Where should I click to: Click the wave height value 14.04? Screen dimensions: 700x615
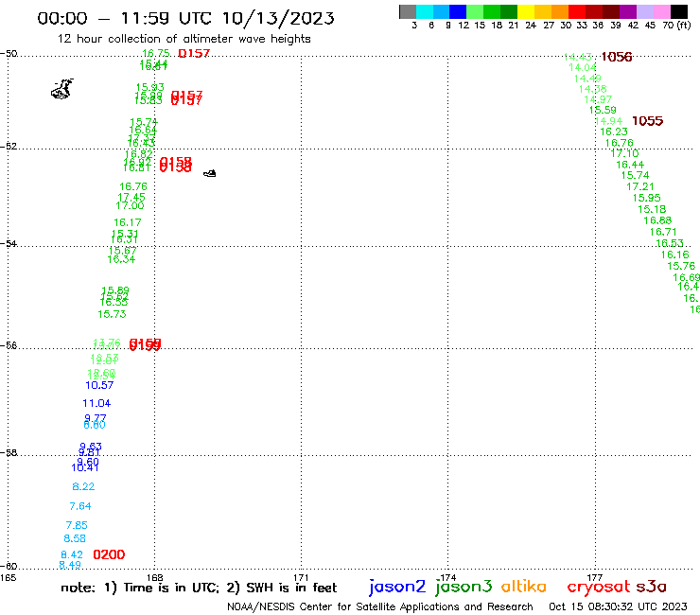pyautogui.click(x=582, y=67)
